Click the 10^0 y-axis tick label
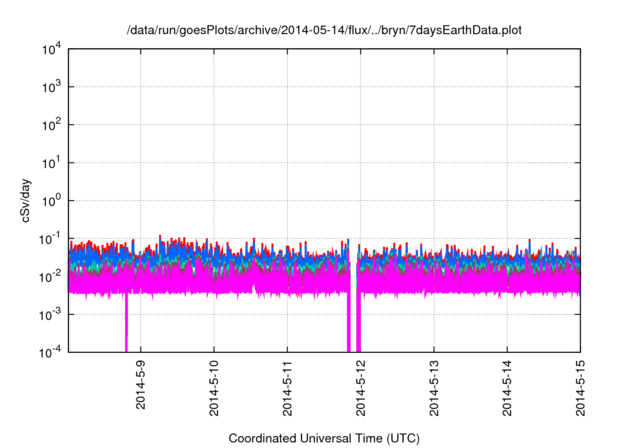Viewport: 640px width, 448px height. pyautogui.click(x=51, y=201)
